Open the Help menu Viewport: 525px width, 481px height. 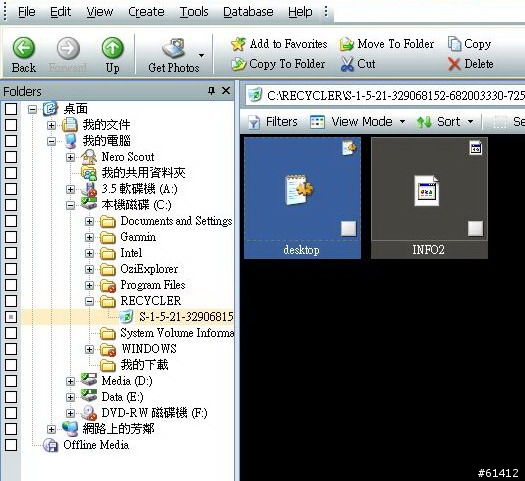click(x=300, y=12)
